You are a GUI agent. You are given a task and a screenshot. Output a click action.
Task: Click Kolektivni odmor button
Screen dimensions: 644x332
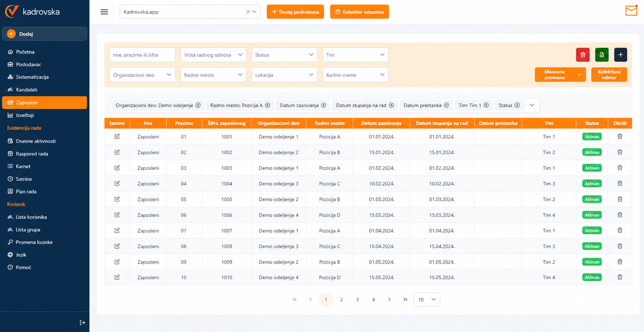pyautogui.click(x=609, y=75)
